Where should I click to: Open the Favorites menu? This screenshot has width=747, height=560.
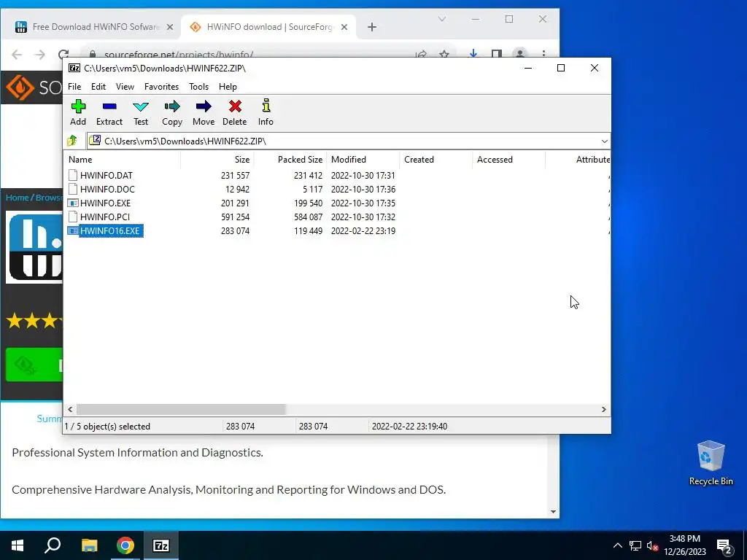161,87
